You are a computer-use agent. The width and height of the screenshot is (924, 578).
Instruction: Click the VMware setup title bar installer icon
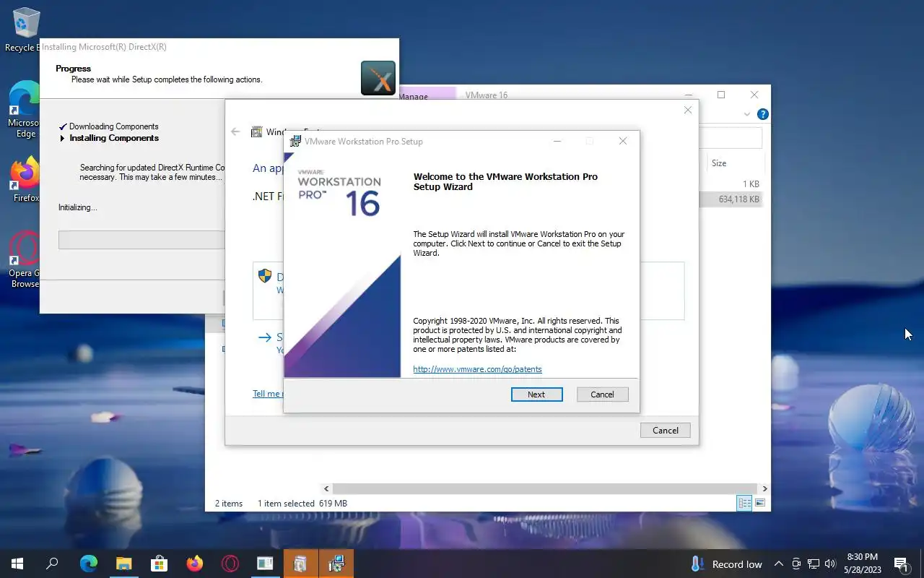point(295,141)
